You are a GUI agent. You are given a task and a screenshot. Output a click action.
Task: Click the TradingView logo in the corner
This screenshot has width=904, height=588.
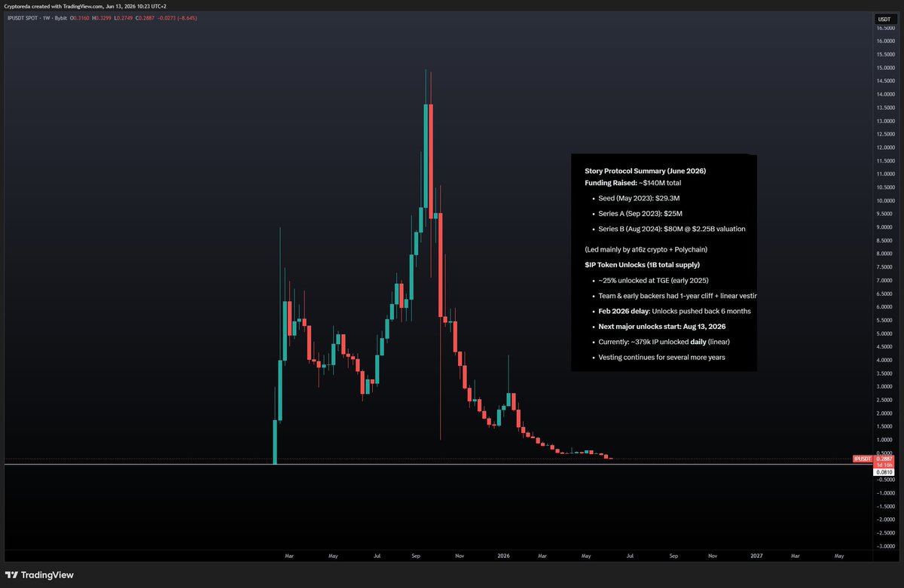[x=41, y=574]
